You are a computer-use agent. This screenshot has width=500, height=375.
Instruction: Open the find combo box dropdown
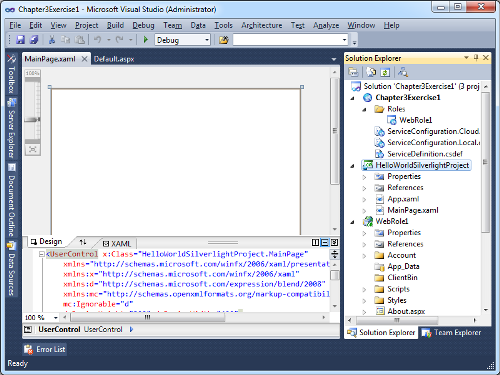click(x=344, y=40)
